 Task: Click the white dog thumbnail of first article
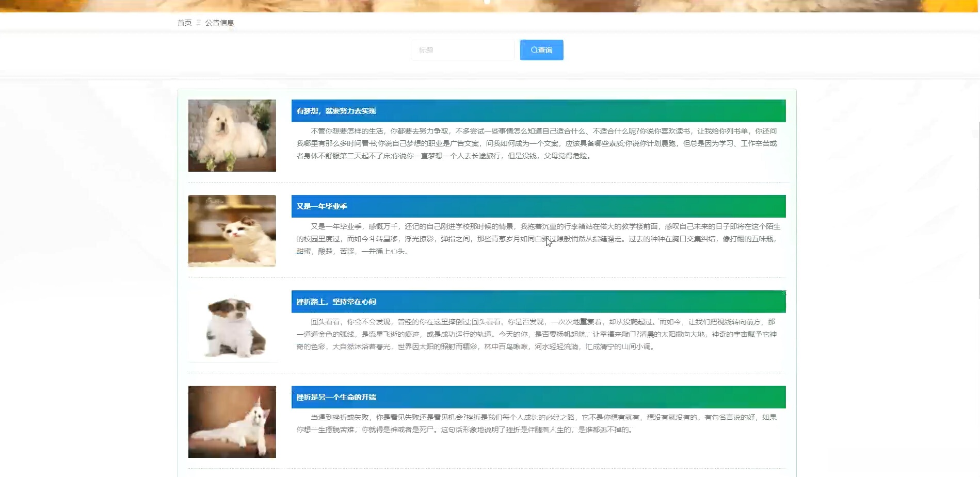point(232,135)
